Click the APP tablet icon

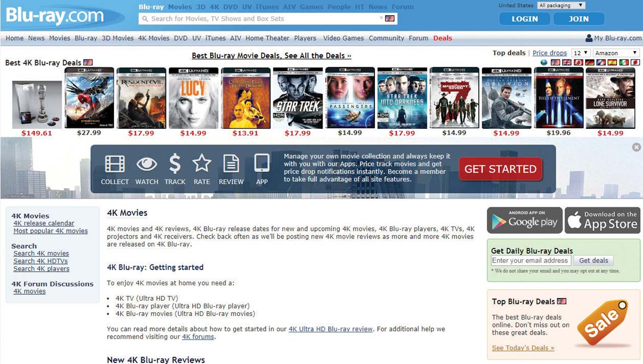(262, 164)
